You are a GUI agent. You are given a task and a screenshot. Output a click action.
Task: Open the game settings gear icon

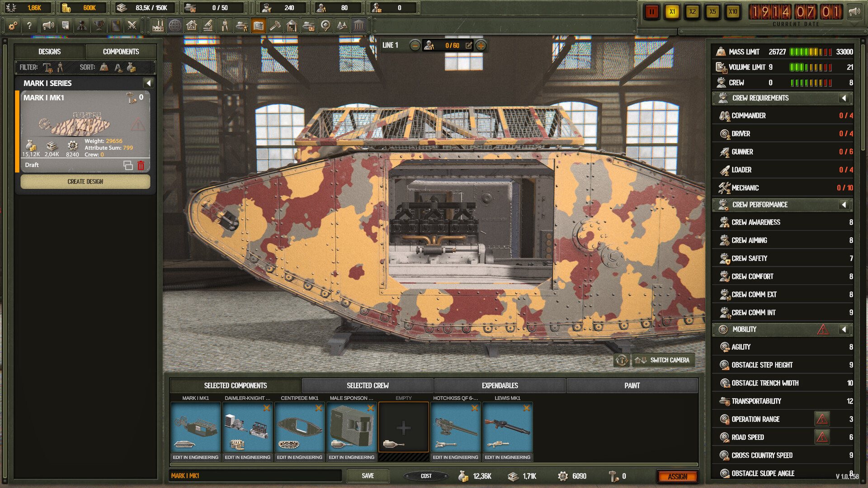click(12, 26)
